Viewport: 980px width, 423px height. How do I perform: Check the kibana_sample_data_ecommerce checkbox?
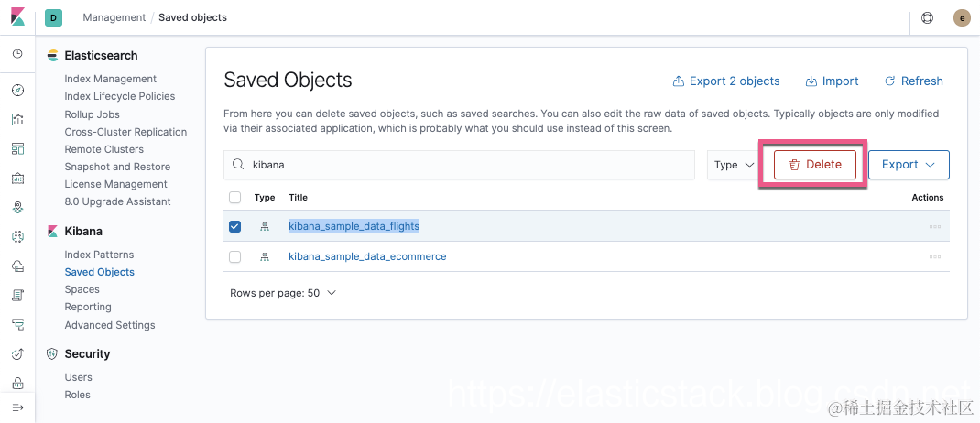pos(235,256)
